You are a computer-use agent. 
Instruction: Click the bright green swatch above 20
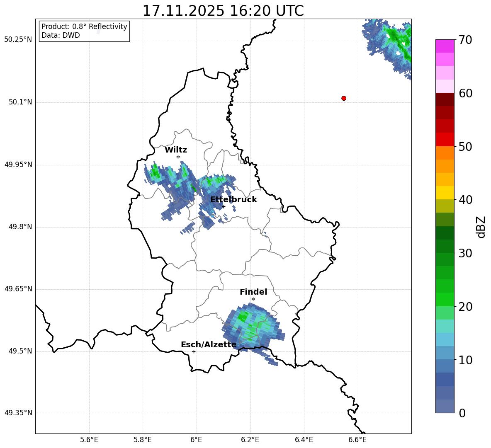[445, 299]
